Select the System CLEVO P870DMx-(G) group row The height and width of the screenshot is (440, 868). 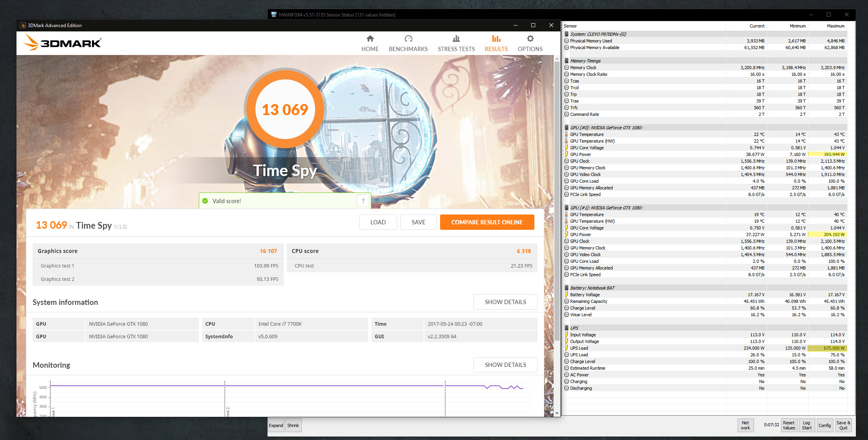[x=705, y=34]
